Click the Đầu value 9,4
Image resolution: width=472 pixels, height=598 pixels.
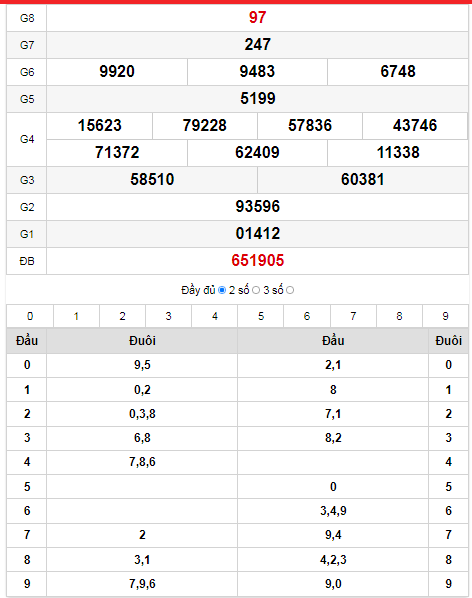pyautogui.click(x=333, y=535)
